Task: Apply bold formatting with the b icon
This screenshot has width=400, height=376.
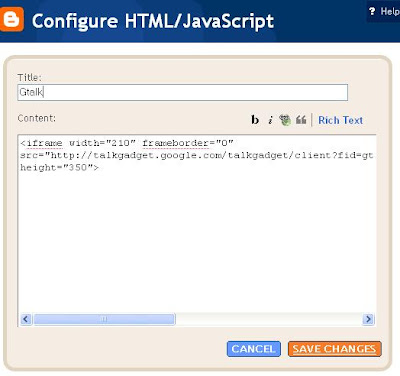Action: click(x=255, y=120)
